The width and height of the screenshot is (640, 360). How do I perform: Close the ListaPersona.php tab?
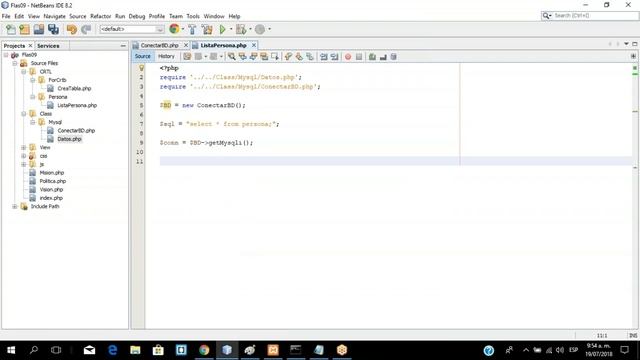[x=253, y=45]
